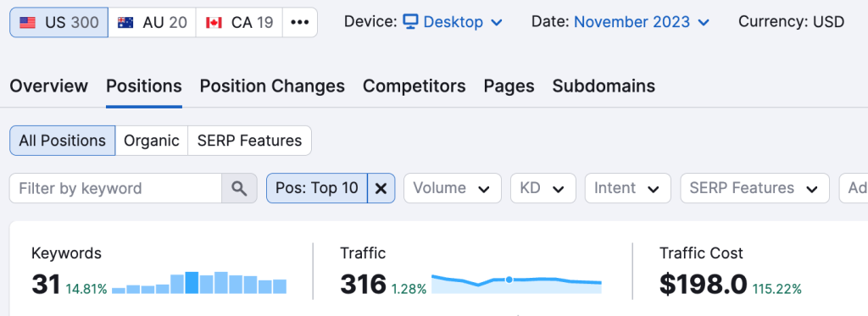Switch to the Pages tab
Image resolution: width=868 pixels, height=316 pixels.
pyautogui.click(x=509, y=86)
